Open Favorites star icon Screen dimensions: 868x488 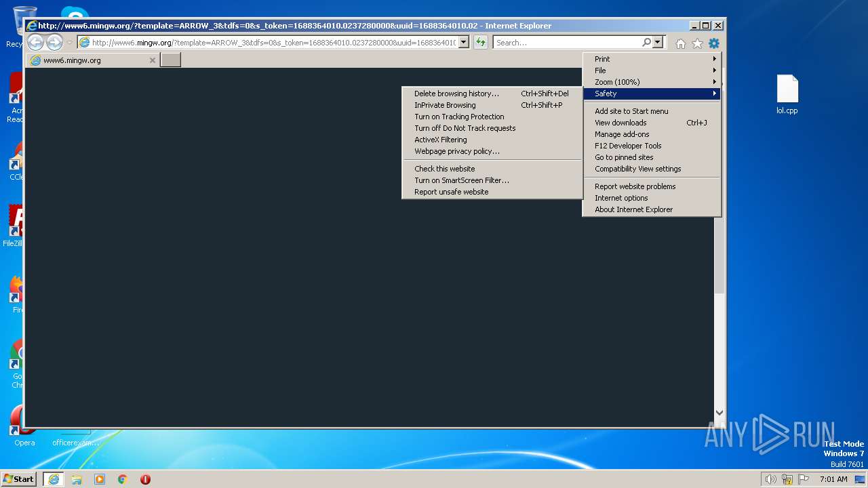(697, 43)
